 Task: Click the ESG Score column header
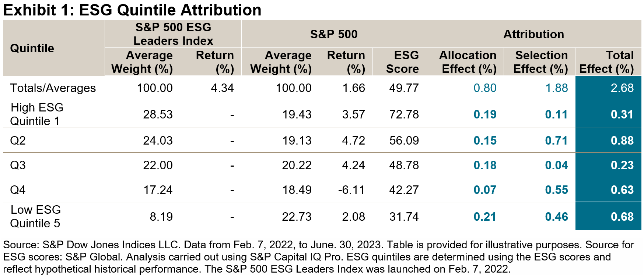pyautogui.click(x=402, y=62)
